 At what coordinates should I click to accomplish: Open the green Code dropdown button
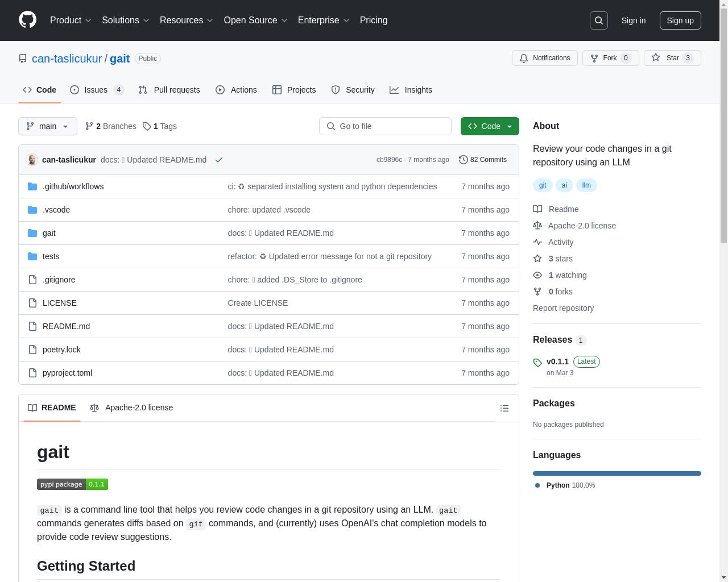tap(490, 126)
